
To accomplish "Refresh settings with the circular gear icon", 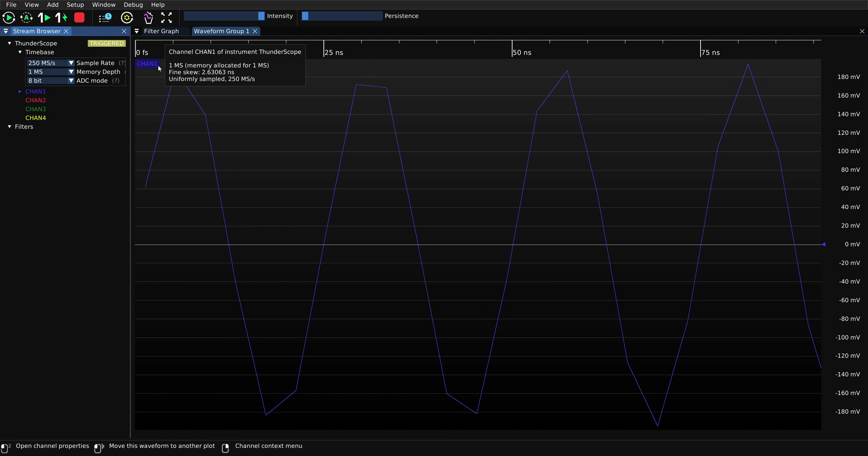I will pos(127,18).
